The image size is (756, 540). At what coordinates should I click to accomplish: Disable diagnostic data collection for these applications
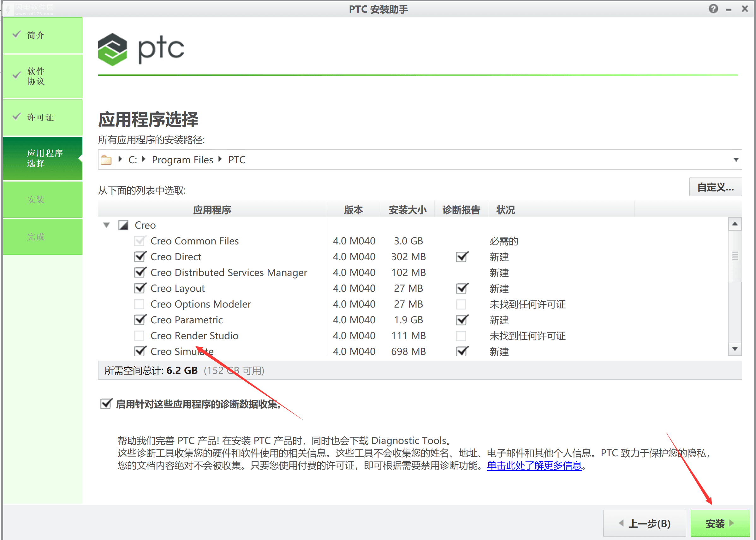[106, 404]
